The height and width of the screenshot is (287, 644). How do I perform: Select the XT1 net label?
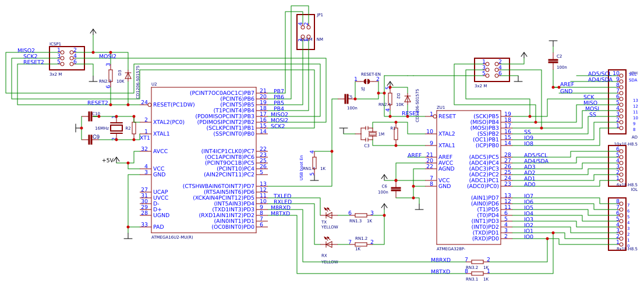[x=145, y=138]
